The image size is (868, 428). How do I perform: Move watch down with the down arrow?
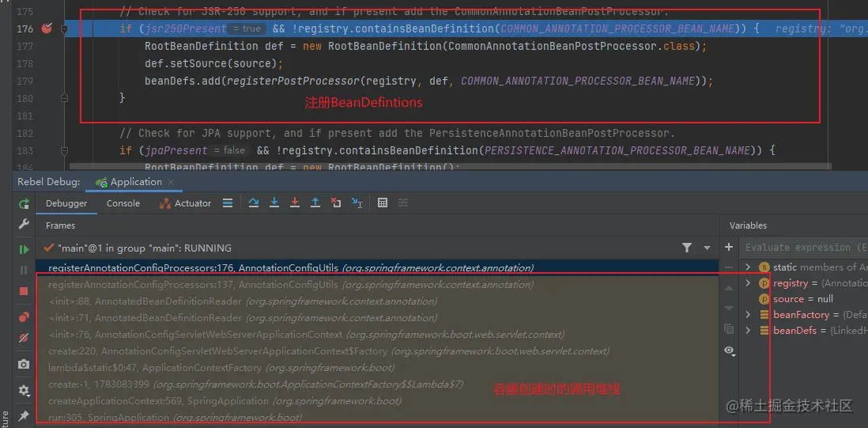tap(729, 308)
